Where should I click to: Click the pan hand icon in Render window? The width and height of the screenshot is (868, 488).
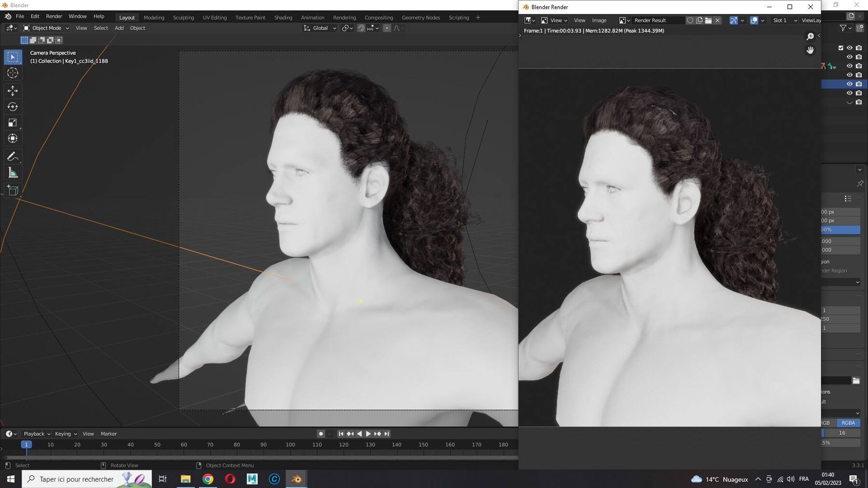810,50
